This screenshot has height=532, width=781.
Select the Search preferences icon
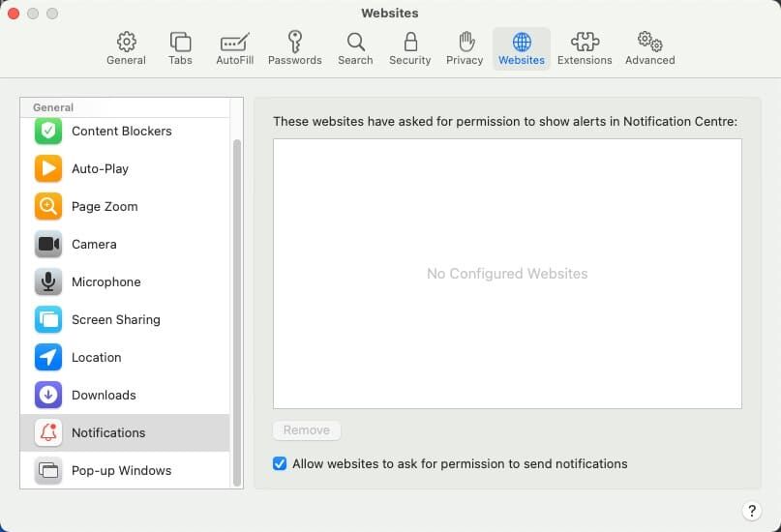[355, 48]
